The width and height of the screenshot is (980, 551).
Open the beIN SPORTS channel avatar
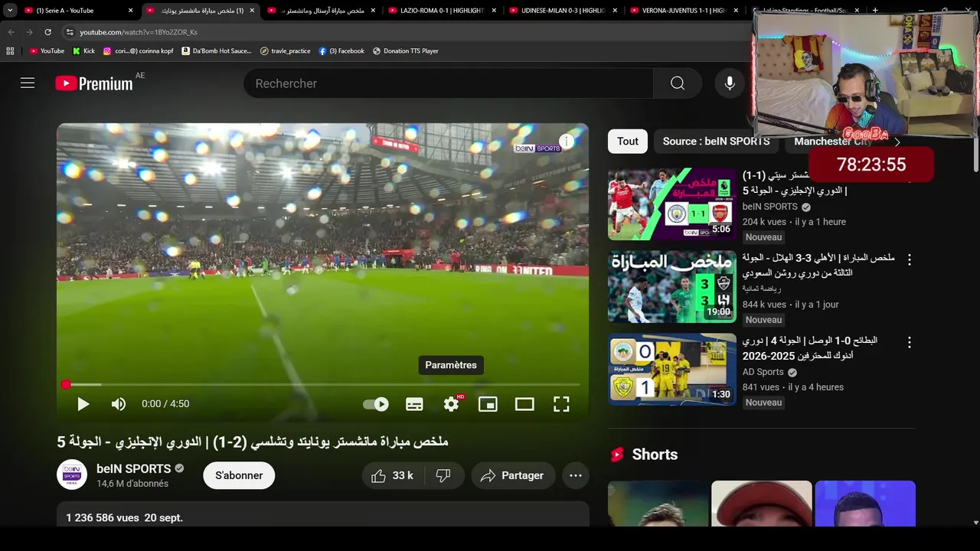pos(72,474)
